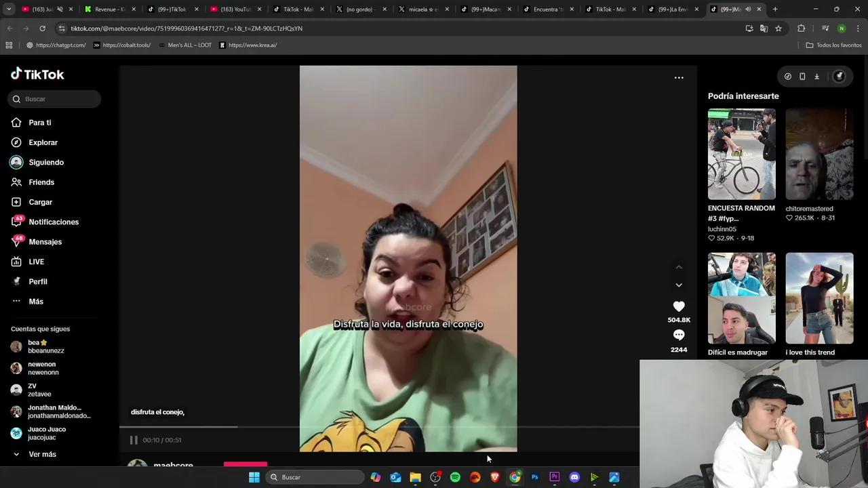
Task: Open Chrome three-dot menu
Action: click(859, 28)
